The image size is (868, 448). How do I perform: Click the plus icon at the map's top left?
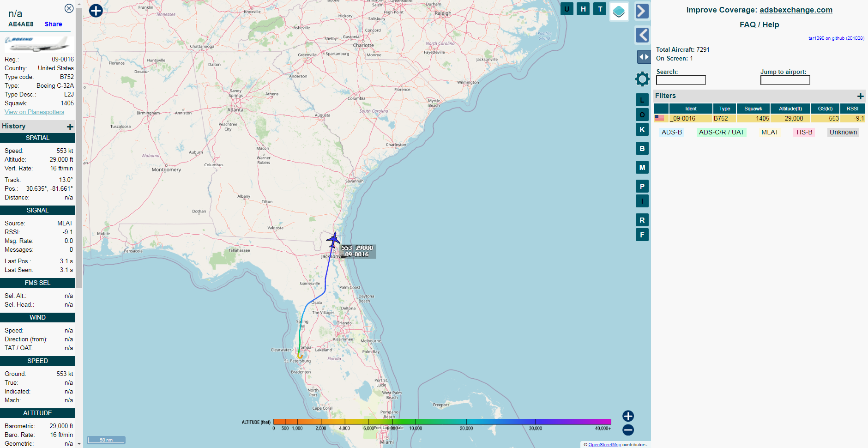click(96, 11)
